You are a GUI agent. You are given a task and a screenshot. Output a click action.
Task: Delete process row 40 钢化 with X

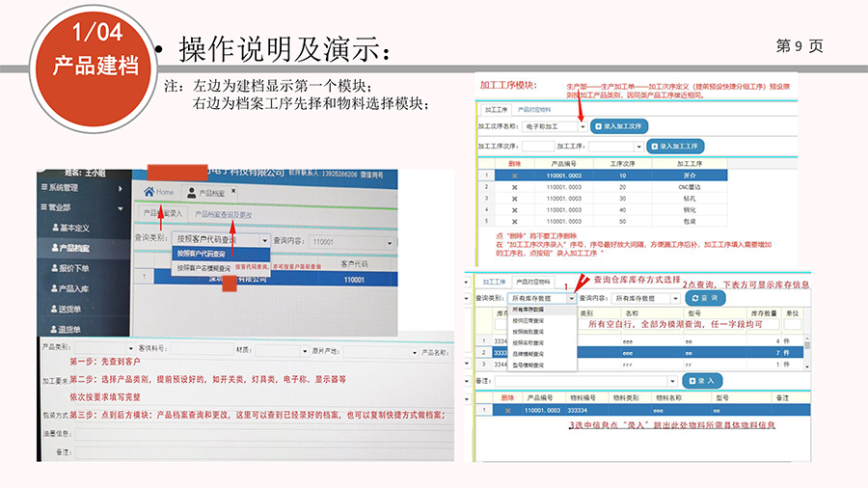click(x=514, y=210)
